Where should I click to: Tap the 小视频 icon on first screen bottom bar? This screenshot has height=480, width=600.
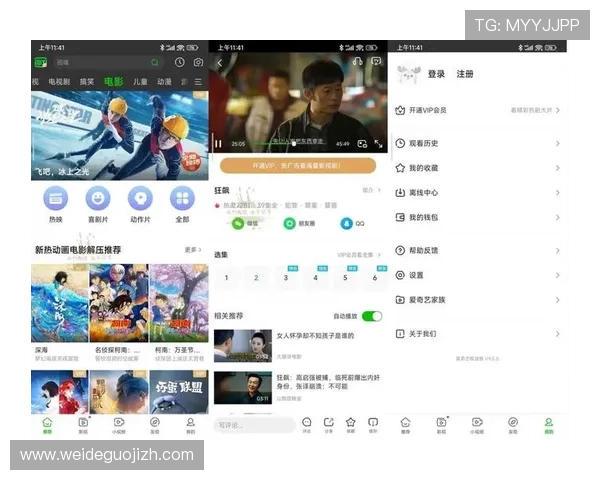119,422
